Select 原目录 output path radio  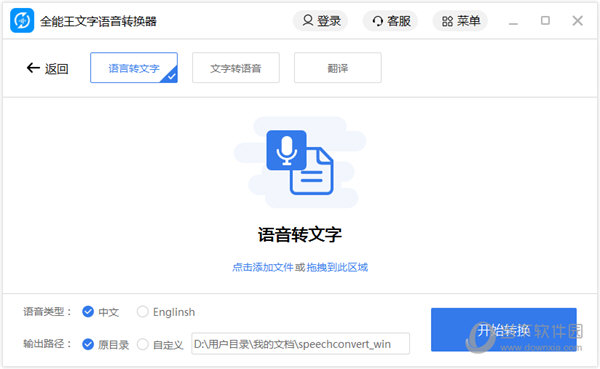tap(88, 345)
